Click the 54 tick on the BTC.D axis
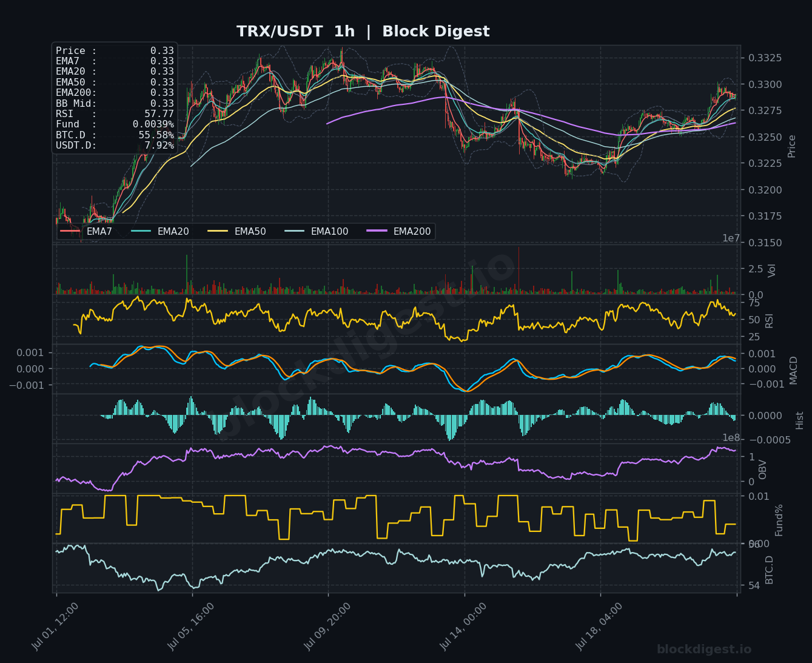 click(x=754, y=586)
